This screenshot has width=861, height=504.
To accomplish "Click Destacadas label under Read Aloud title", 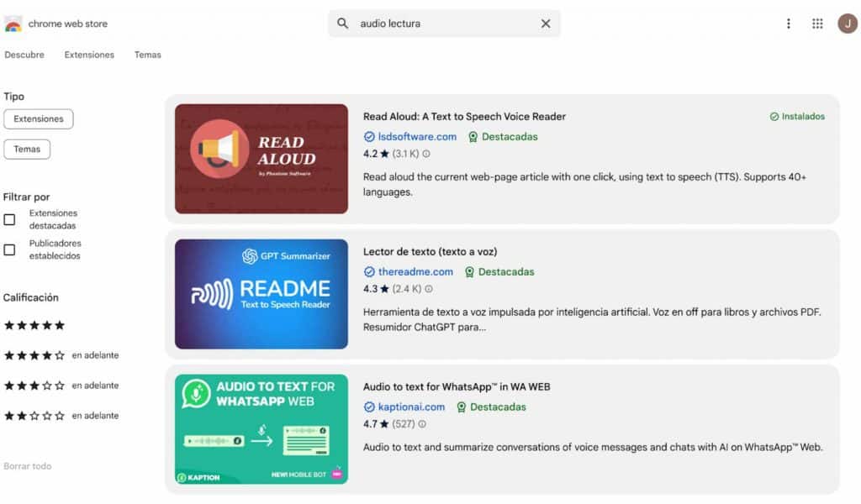I will point(510,137).
